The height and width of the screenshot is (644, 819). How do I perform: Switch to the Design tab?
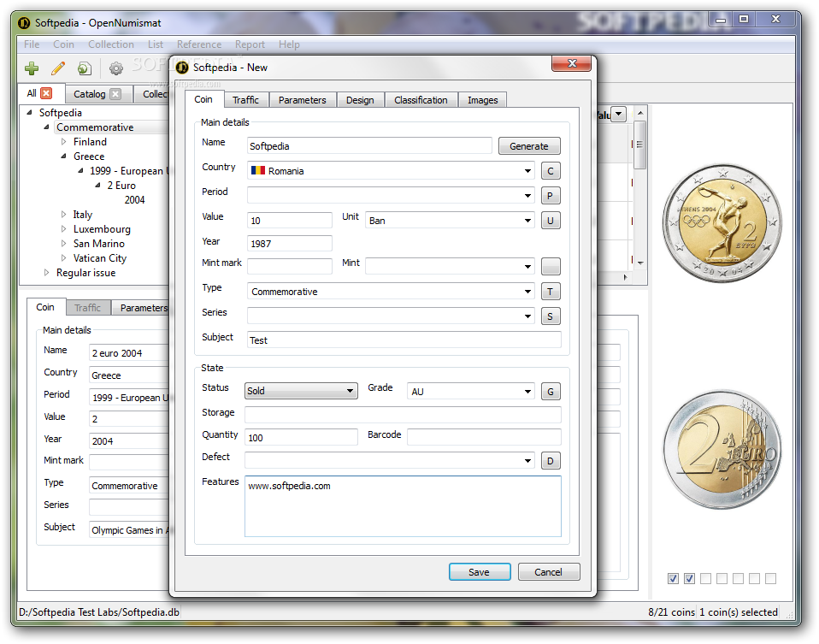[361, 100]
